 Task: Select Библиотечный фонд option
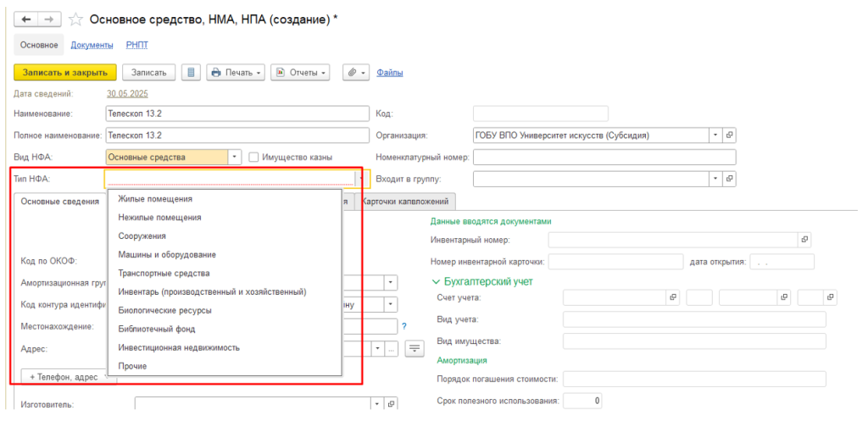[224, 330]
